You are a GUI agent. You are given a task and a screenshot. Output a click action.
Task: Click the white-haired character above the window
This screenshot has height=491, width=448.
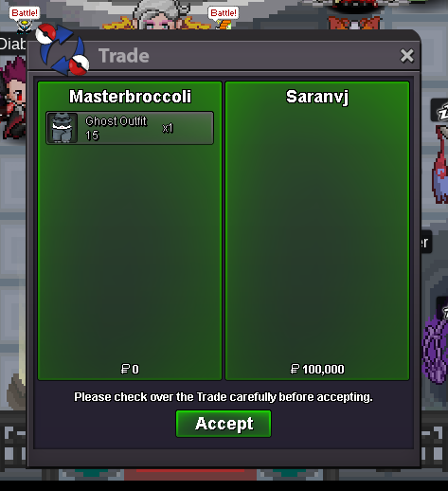point(159,16)
